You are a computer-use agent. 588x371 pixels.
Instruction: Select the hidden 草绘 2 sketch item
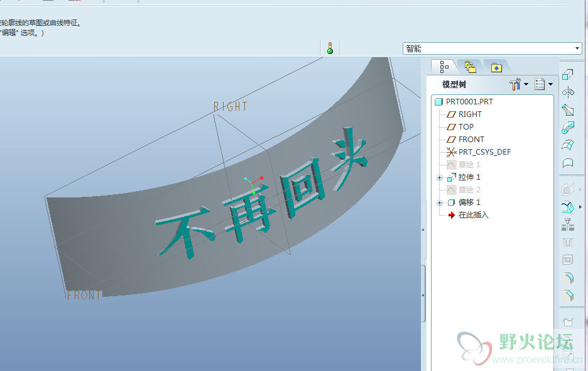pyautogui.click(x=469, y=190)
